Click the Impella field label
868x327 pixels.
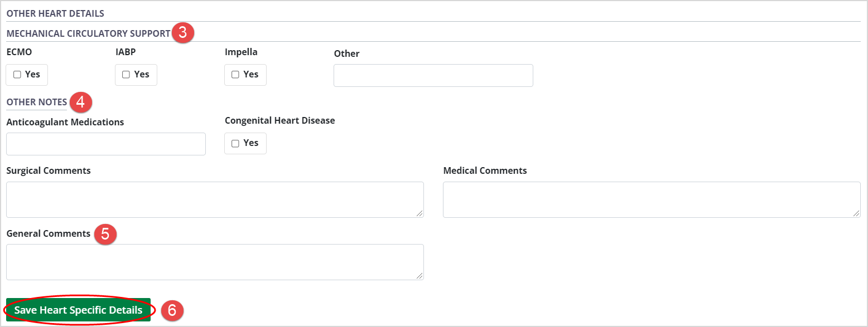240,51
